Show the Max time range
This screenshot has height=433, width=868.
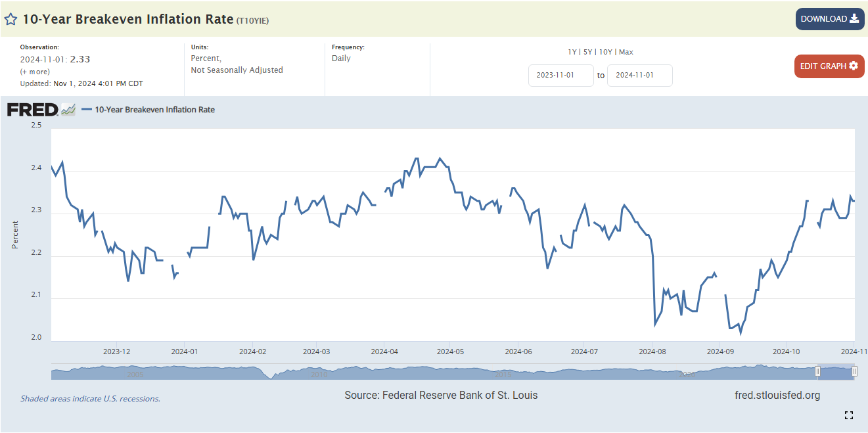click(x=626, y=52)
